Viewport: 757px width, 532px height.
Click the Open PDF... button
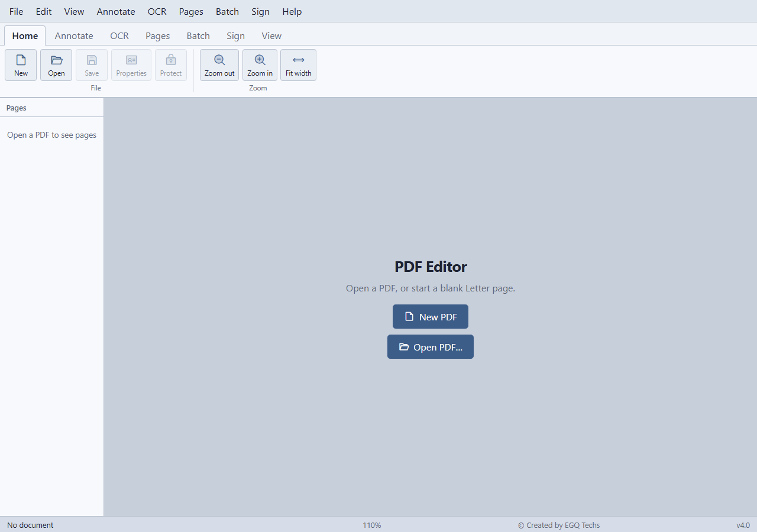pyautogui.click(x=431, y=347)
